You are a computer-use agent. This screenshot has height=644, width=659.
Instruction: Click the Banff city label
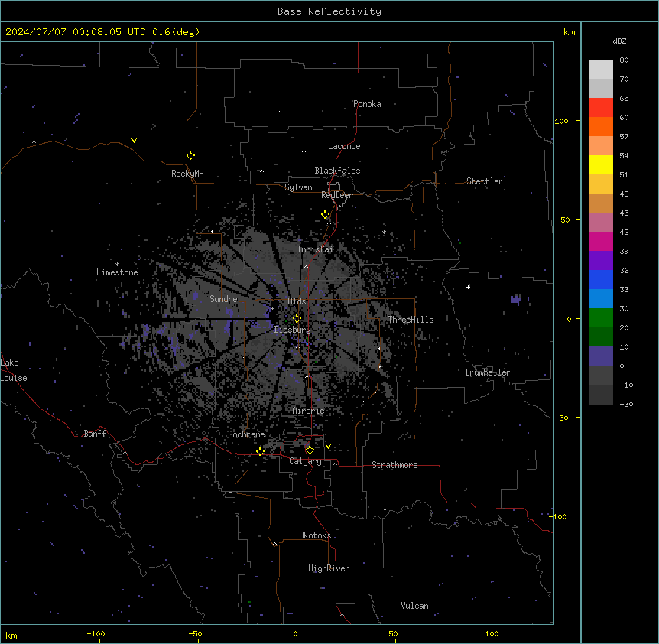point(95,434)
